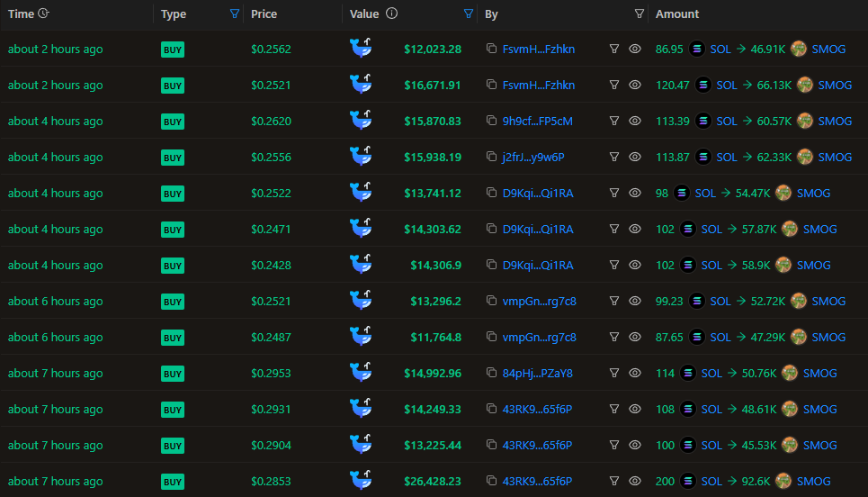868x497 pixels.
Task: Toggle eye icon for j2frJ...y9w6P
Action: (635, 157)
